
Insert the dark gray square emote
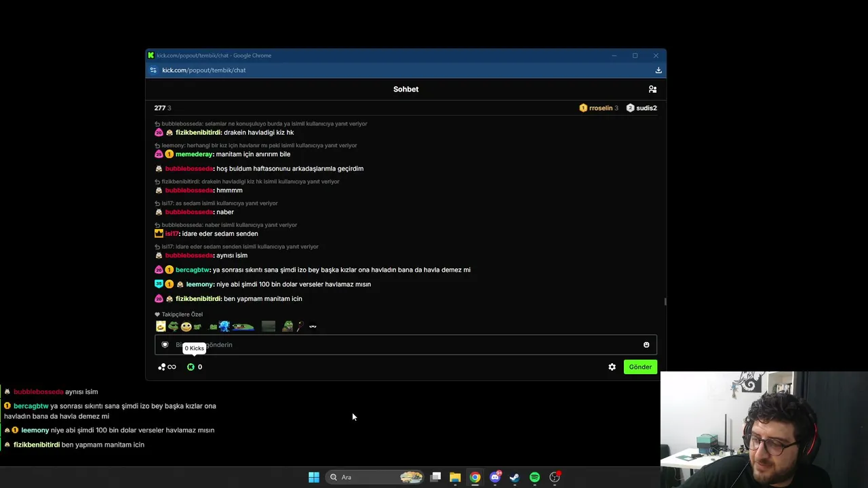tap(269, 327)
